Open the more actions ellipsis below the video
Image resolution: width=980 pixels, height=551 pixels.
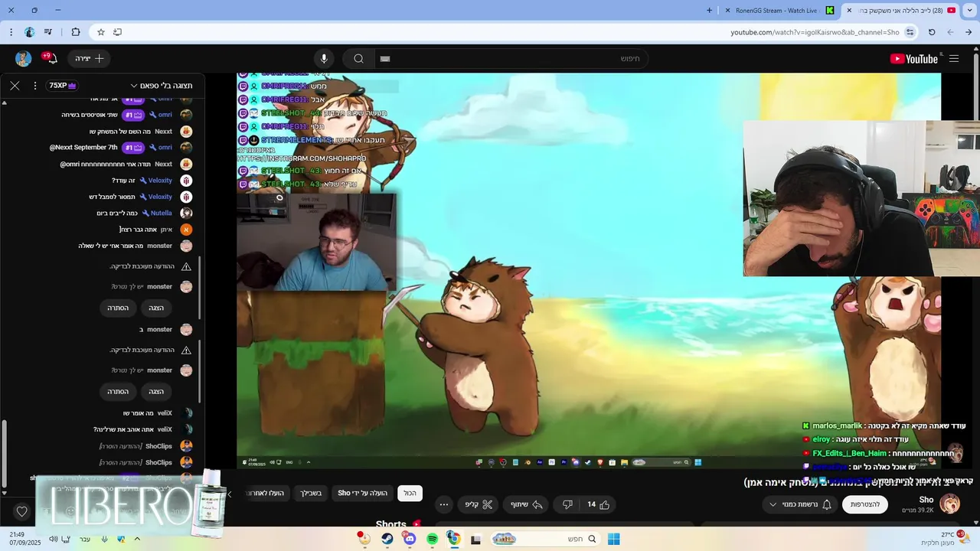444,504
